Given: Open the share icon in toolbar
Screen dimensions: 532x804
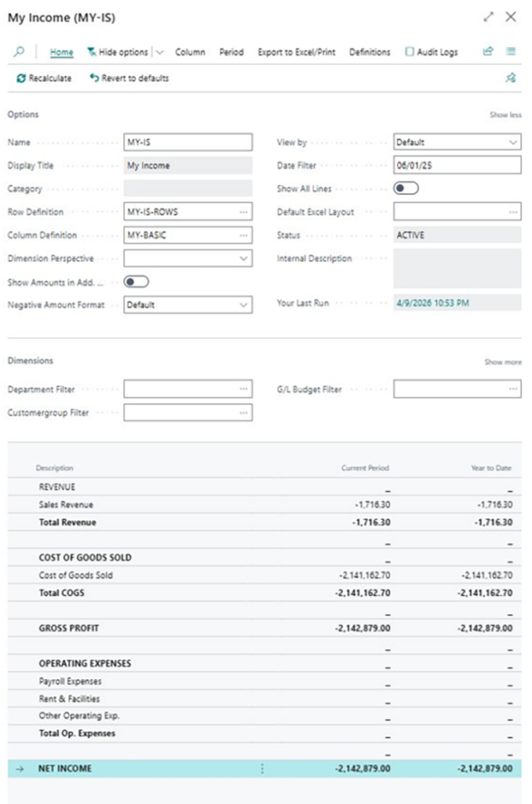Looking at the screenshot, I should tap(488, 51).
